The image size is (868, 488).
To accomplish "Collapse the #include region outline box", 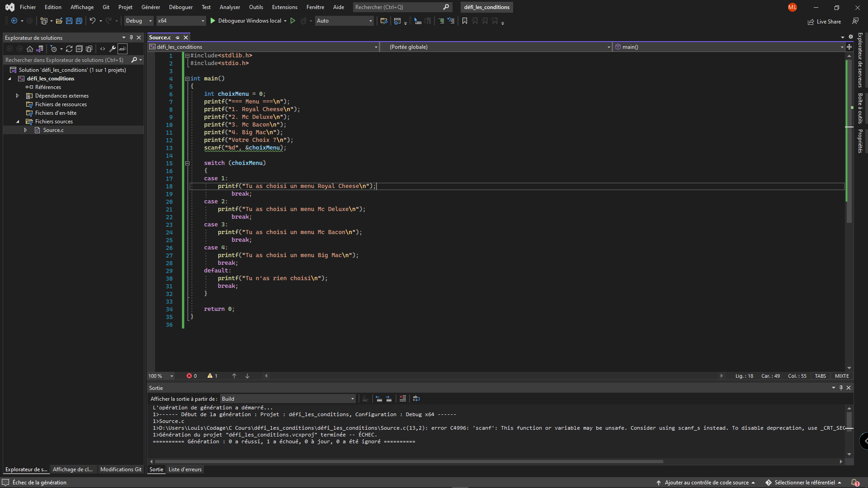I will (x=187, y=56).
